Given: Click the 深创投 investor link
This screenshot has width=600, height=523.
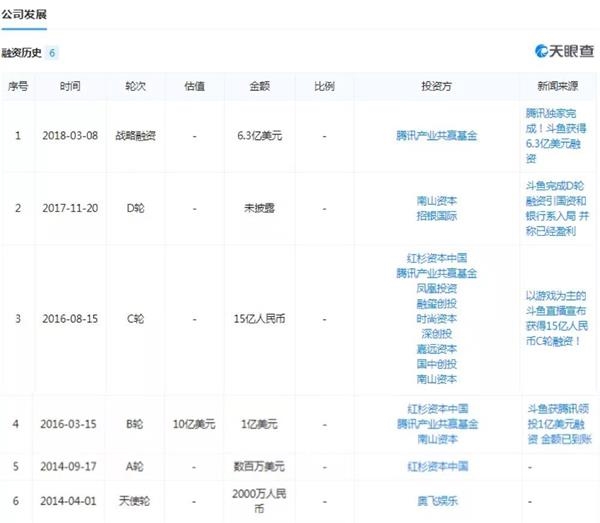Looking at the screenshot, I should pyautogui.click(x=437, y=333).
